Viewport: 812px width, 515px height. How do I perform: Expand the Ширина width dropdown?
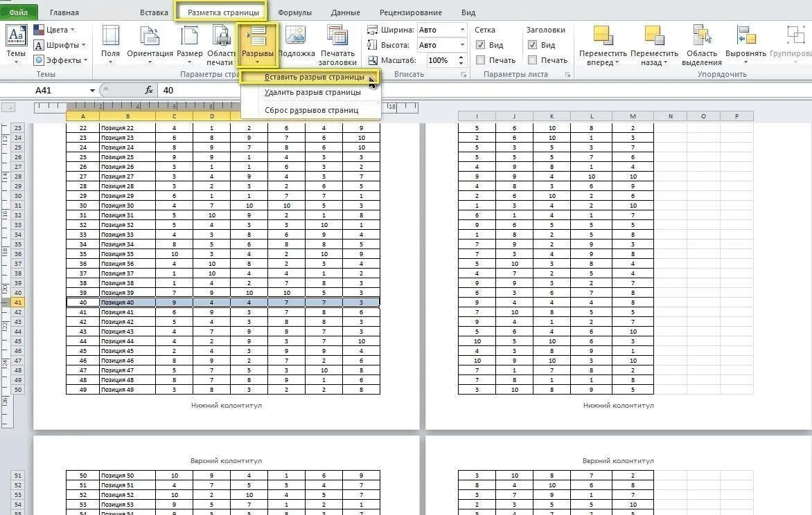pos(462,30)
